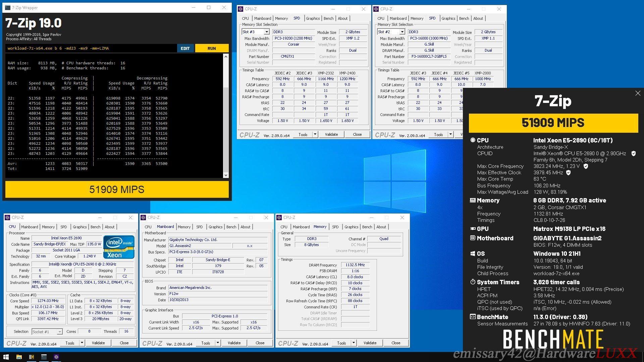Open the Slot #3 memory slot dropdown
644x362 pixels.
266,32
